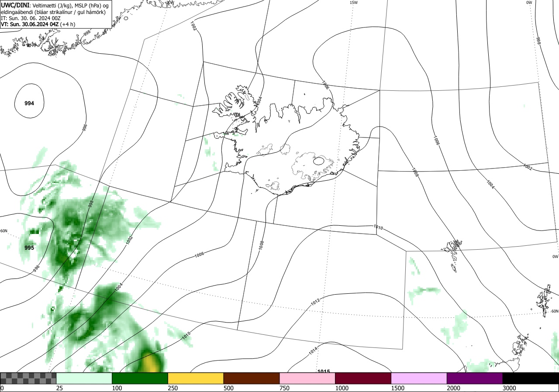Image resolution: width=559 pixels, height=392 pixels.
Task: Click the "994" low pressure center label
Action: click(29, 103)
